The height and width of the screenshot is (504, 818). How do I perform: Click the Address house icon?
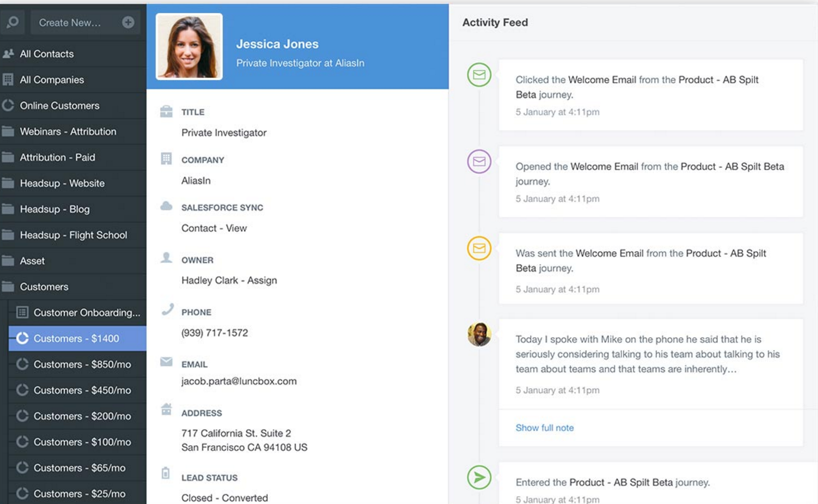pos(166,409)
